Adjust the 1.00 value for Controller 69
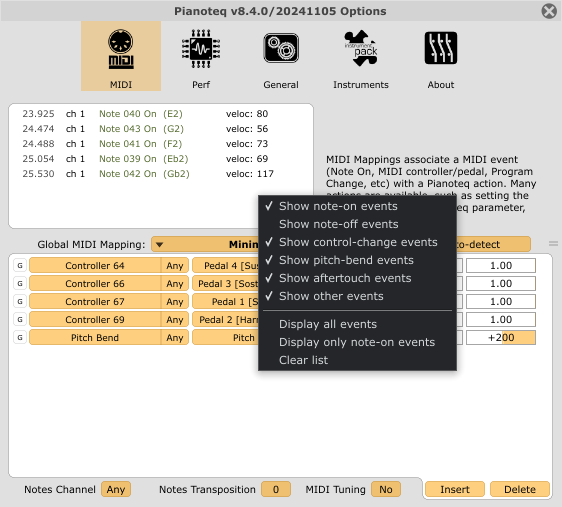 point(501,319)
